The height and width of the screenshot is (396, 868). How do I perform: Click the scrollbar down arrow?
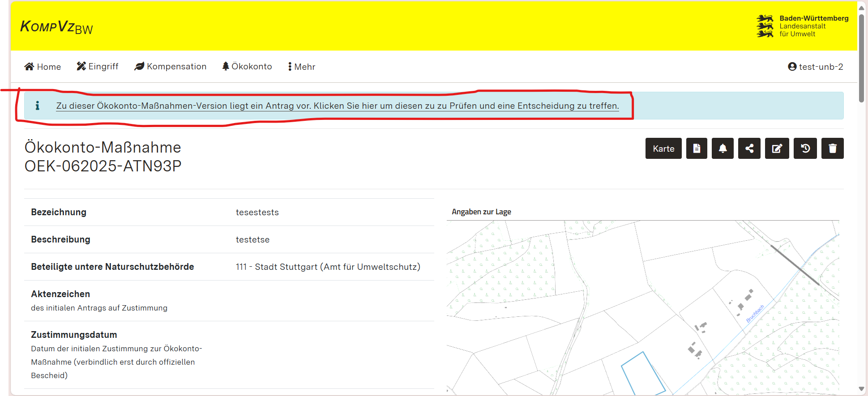pyautogui.click(x=861, y=389)
